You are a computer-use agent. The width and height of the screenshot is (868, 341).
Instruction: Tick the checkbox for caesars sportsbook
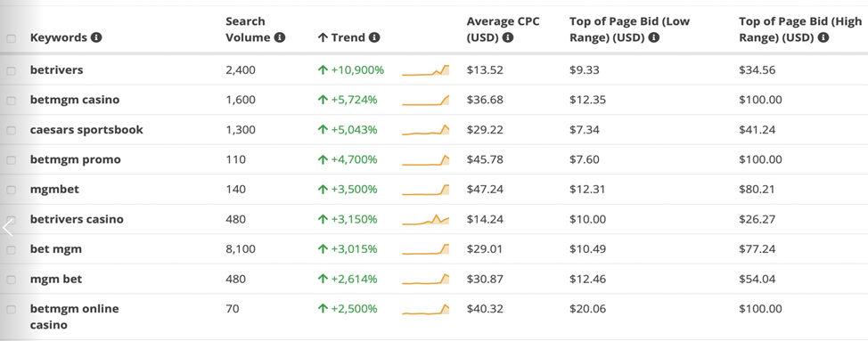point(11,130)
